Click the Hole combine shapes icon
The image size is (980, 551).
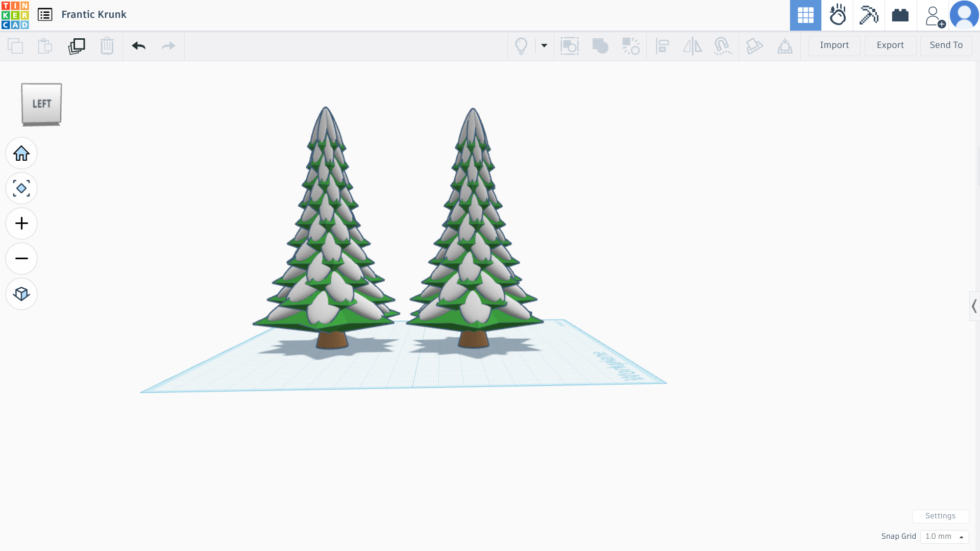coord(600,46)
